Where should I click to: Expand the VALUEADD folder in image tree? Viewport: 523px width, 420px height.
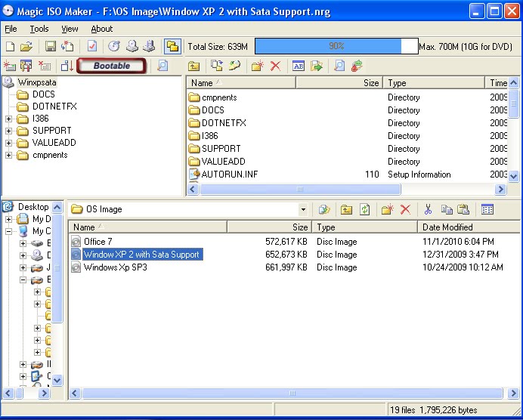click(8, 143)
